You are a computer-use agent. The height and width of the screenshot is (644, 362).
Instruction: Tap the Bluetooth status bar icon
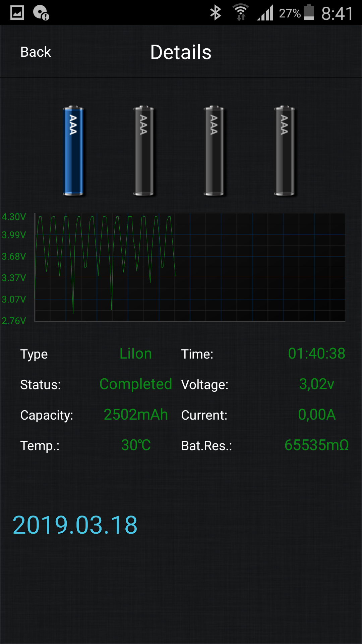pyautogui.click(x=216, y=13)
